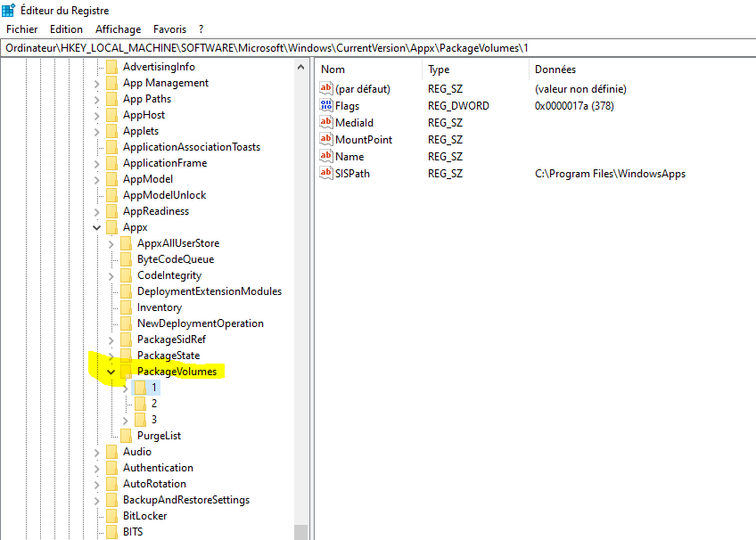Expand the App Management key
The image size is (756, 540).
click(x=96, y=84)
